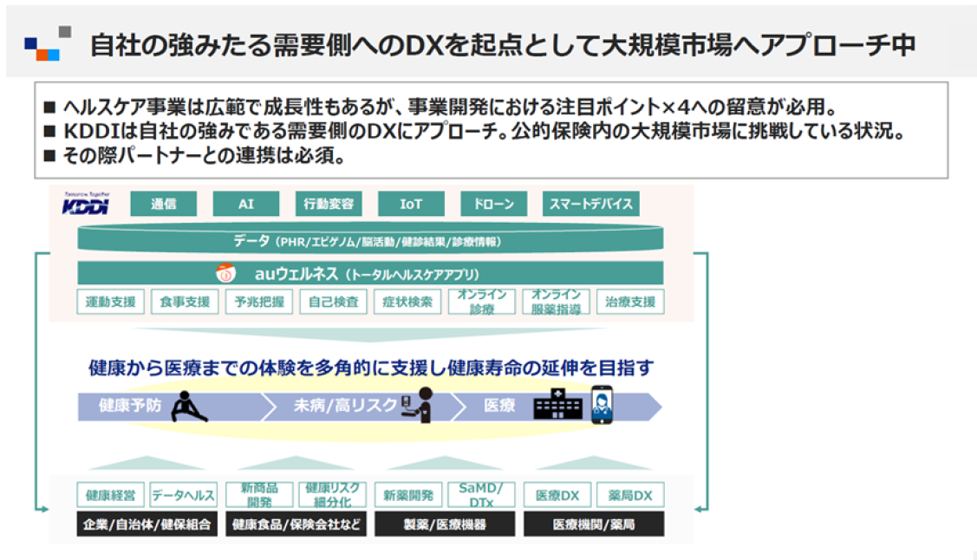The width and height of the screenshot is (977, 560).
Task: Choose the 予兆把握 box
Action: (x=259, y=302)
